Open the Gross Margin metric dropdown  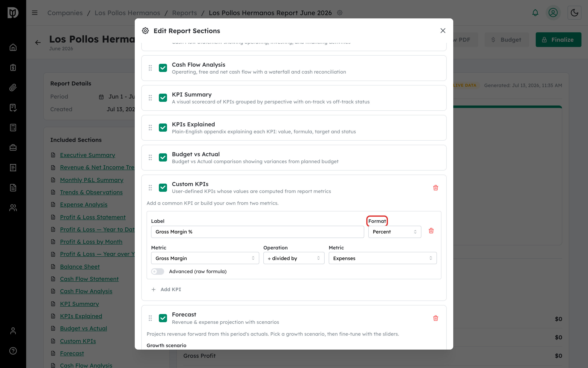205,258
